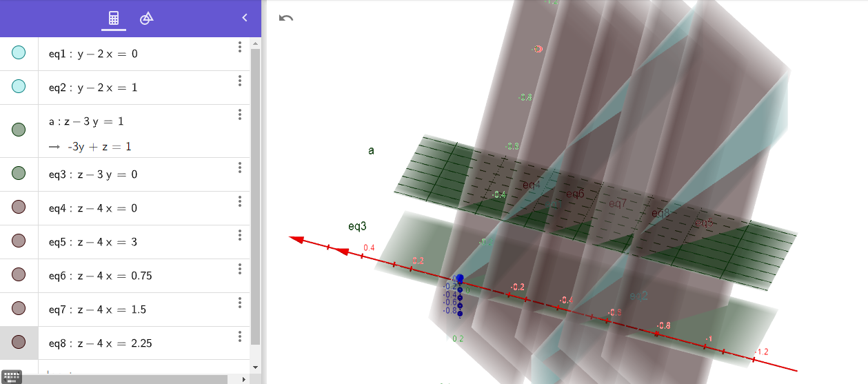
Task: Open the three-dot menu for eq8
Action: pyautogui.click(x=239, y=336)
